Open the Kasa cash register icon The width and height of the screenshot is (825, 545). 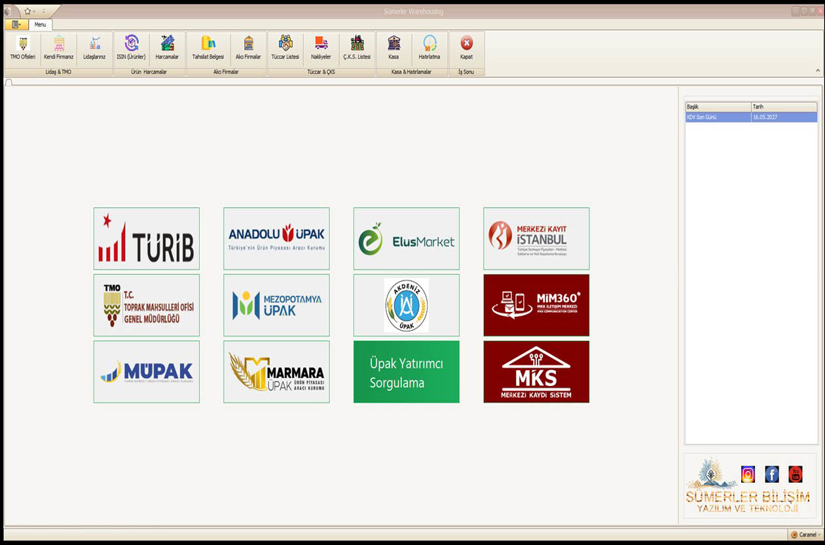(394, 48)
